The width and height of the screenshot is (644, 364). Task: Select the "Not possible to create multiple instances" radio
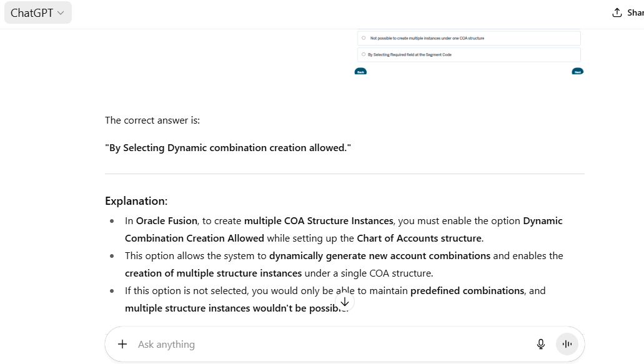364,38
